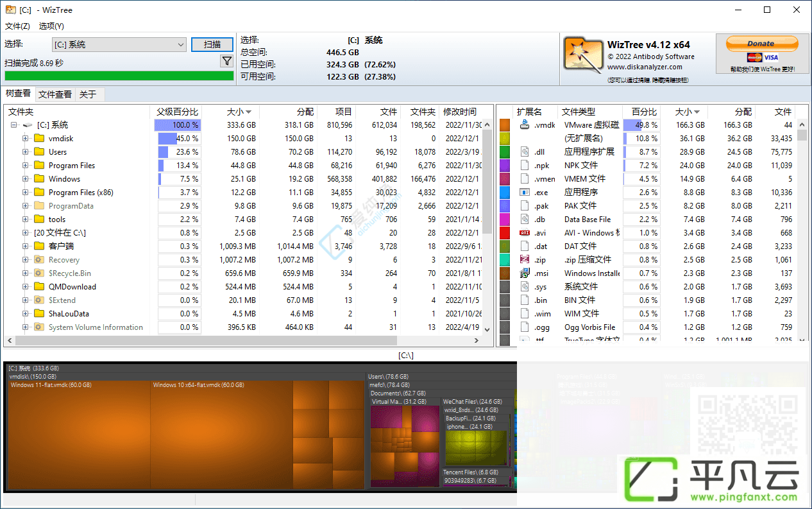
Task: Click the Windows folder icon
Action: pyautogui.click(x=38, y=179)
